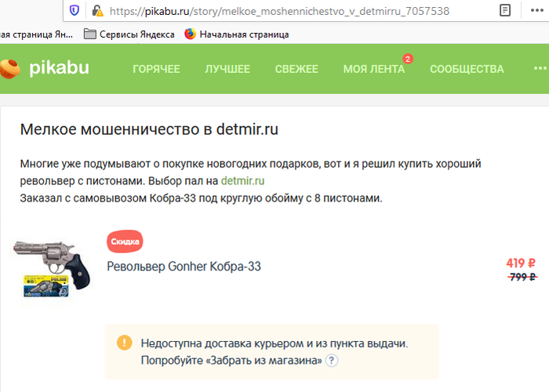Follow the detmir.ru link in text
549x392 pixels.
point(243,180)
